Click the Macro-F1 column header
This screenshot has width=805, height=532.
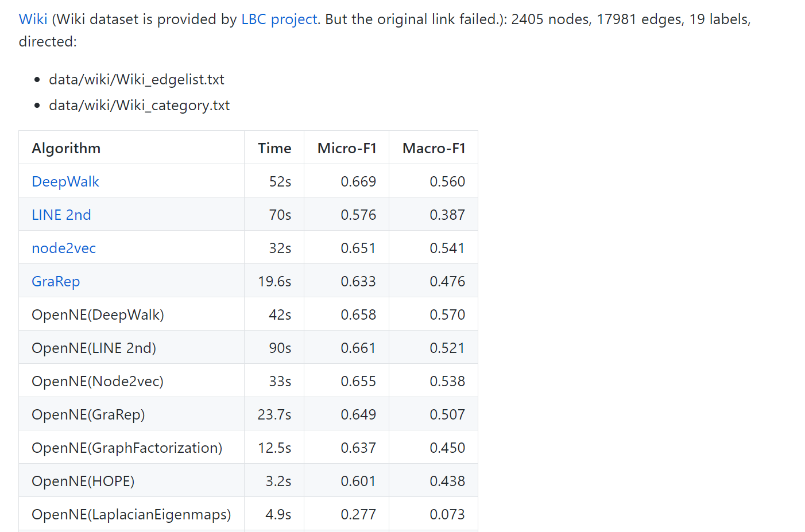[x=434, y=148]
